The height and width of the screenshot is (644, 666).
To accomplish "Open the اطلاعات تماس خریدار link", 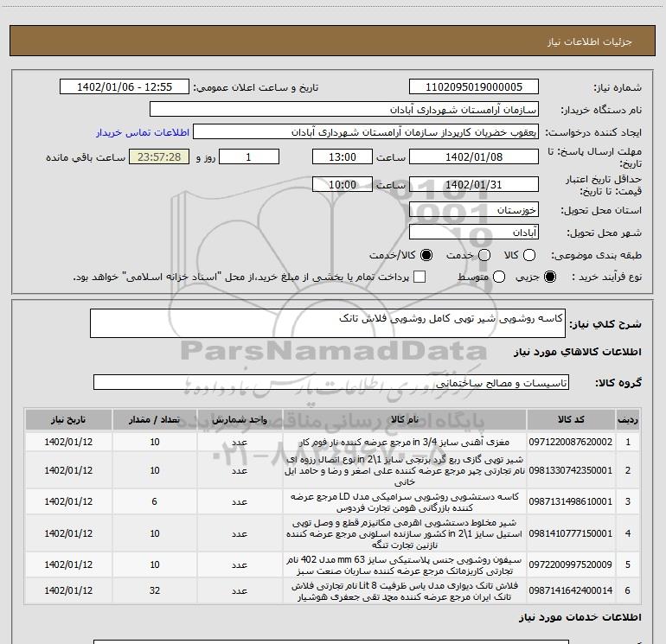I will point(143,132).
